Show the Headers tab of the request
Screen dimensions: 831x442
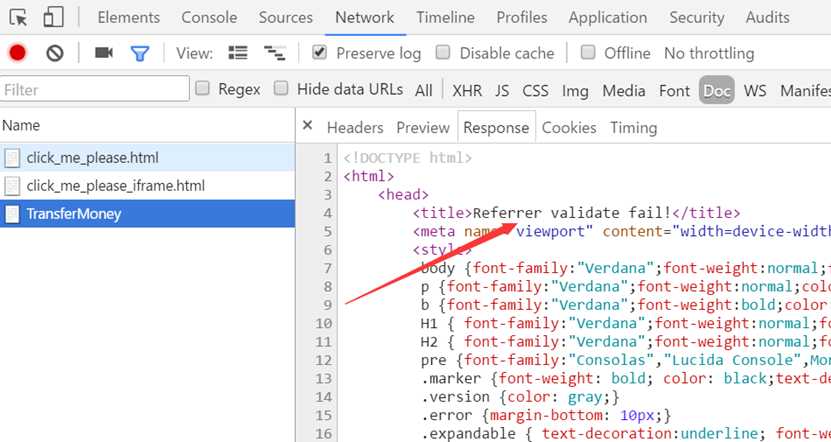[x=355, y=128]
